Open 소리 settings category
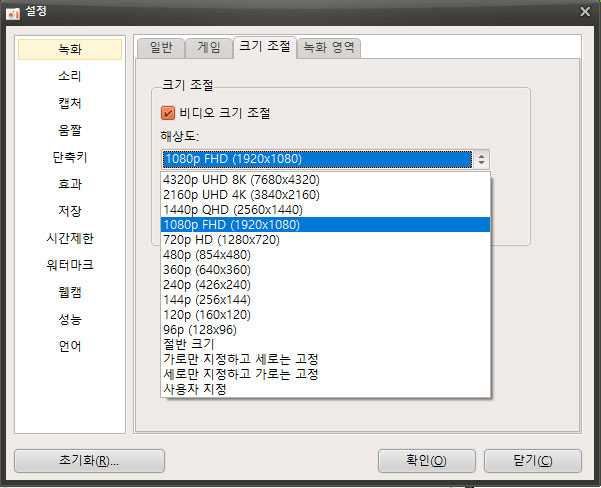This screenshot has width=601, height=488. [70, 76]
